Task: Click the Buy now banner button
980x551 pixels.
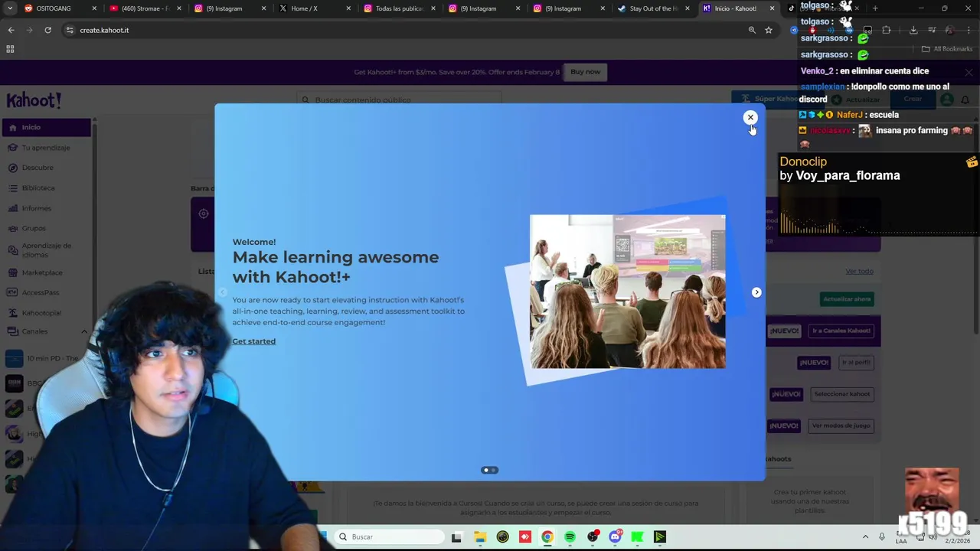Action: 585,72
